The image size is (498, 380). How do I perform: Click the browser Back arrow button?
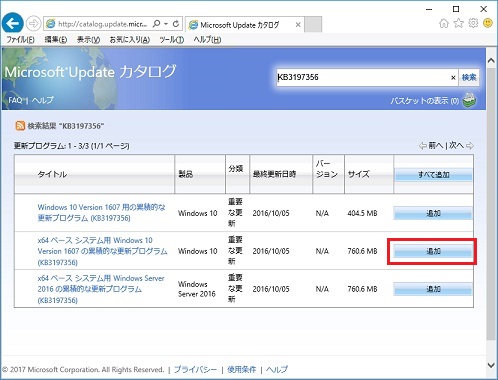tap(12, 23)
